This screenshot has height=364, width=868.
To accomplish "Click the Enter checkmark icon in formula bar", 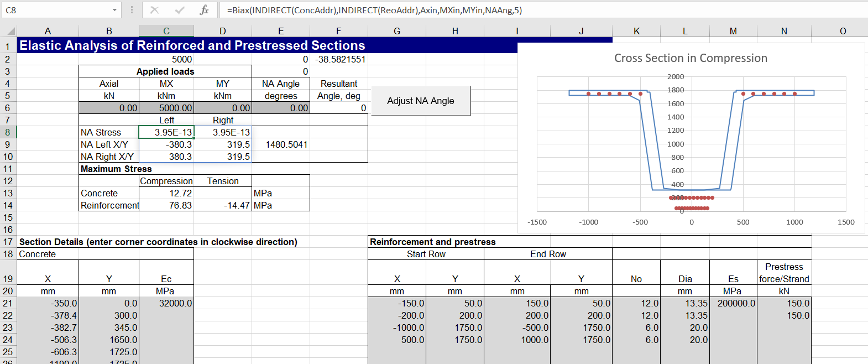I will pos(180,10).
